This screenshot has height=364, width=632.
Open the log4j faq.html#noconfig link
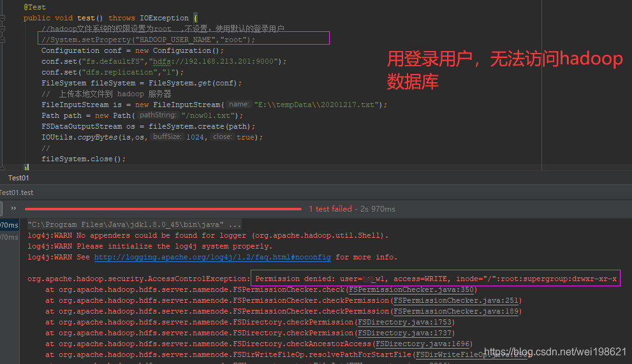coord(212,257)
